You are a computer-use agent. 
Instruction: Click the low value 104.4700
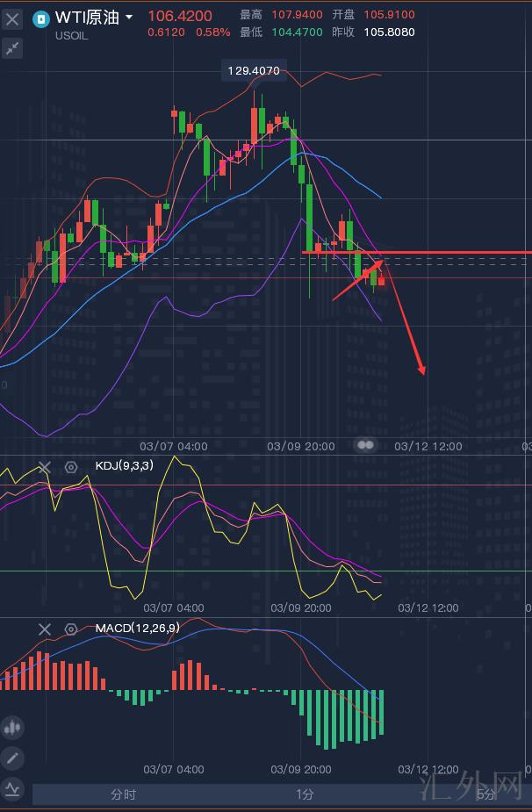pos(297,32)
